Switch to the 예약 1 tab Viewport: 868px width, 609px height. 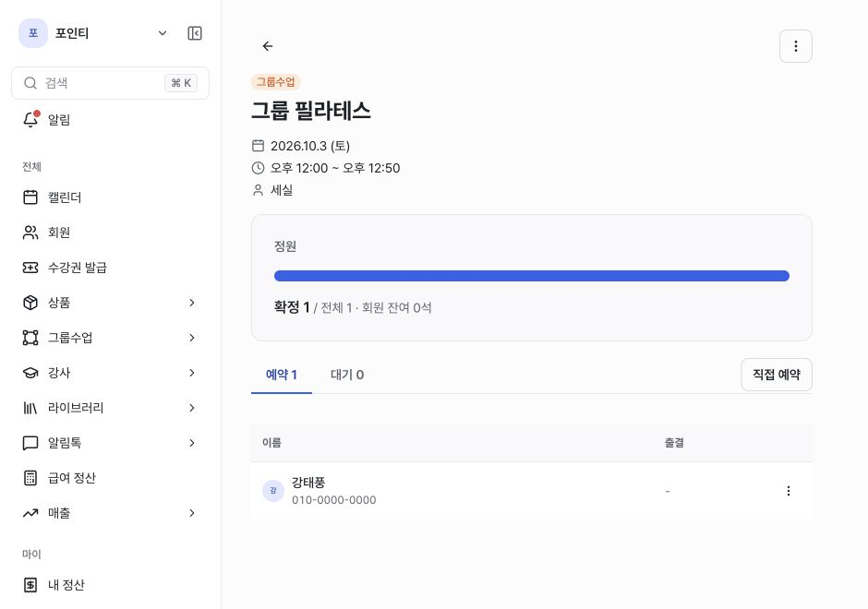[x=282, y=375]
